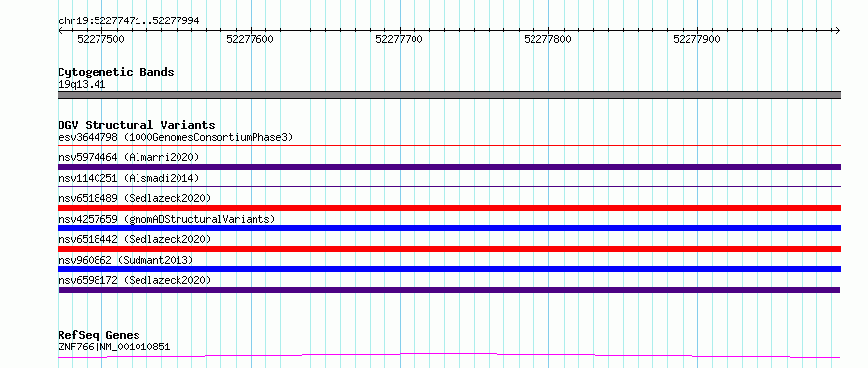Screen dimensions: 868x368
Task: Click the gray 19q13.41 cytoband bar
Action: coord(449,95)
